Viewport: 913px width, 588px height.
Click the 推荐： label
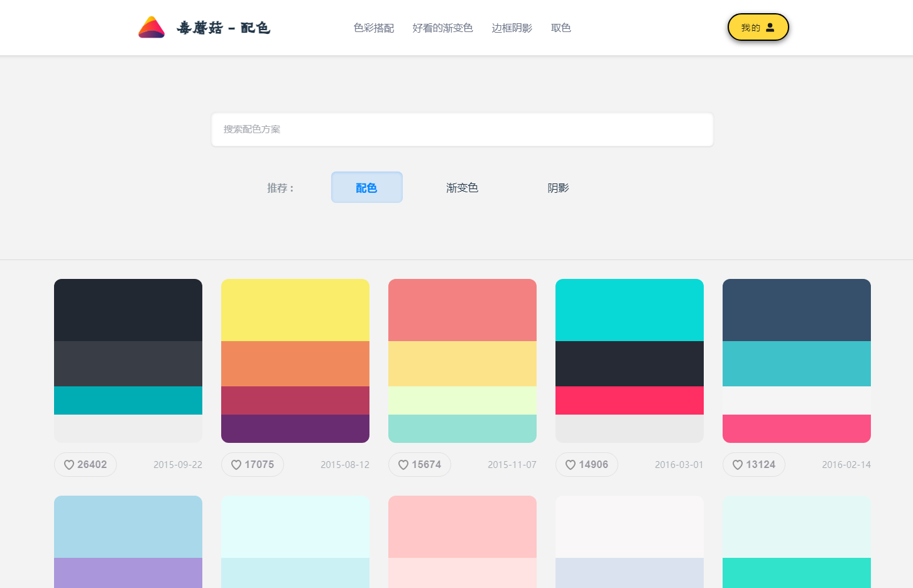[x=280, y=188]
